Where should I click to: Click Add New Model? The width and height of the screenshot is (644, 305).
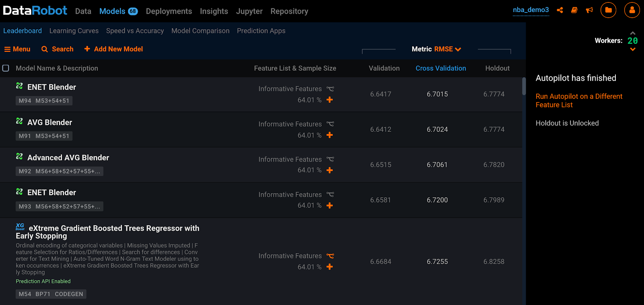[114, 49]
